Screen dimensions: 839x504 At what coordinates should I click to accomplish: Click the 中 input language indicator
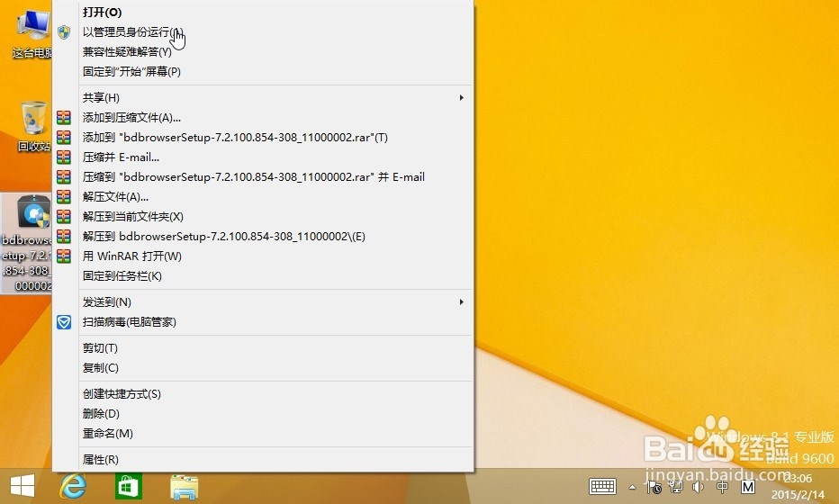pos(722,487)
